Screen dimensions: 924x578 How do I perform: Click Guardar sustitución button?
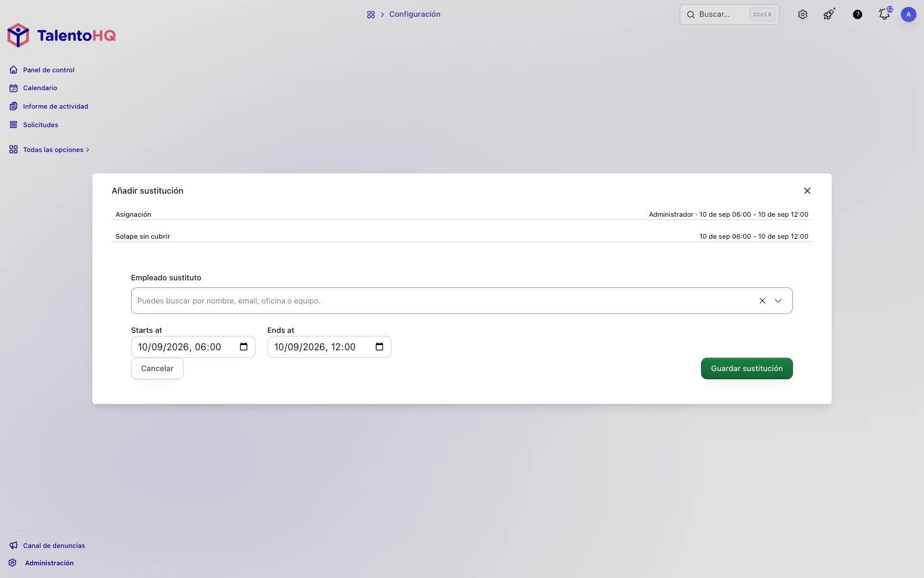click(747, 369)
